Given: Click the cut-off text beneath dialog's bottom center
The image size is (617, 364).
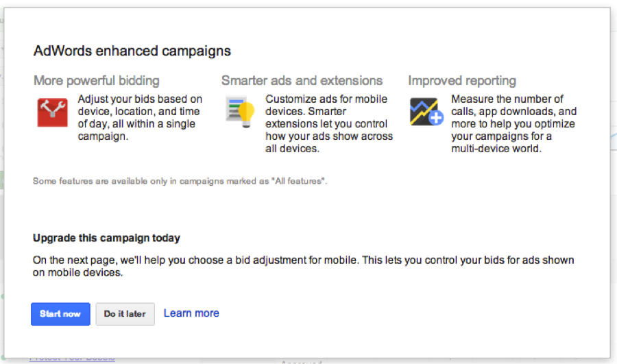Looking at the screenshot, I should [302, 361].
